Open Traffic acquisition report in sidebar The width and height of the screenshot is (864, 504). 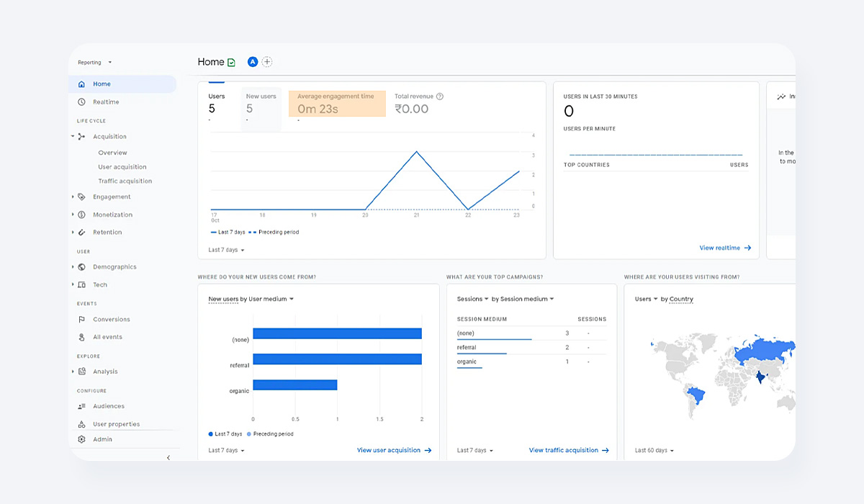(x=125, y=181)
